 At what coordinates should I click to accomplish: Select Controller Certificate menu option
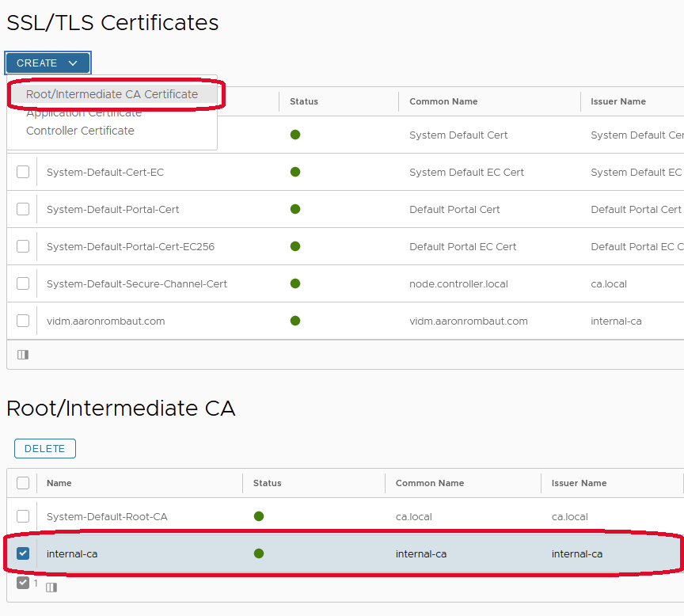[80, 131]
